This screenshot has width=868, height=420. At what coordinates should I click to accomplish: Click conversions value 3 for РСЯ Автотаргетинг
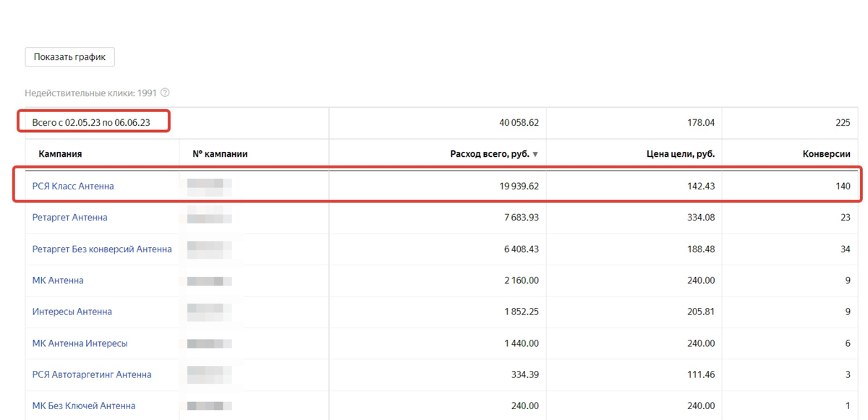coord(848,374)
